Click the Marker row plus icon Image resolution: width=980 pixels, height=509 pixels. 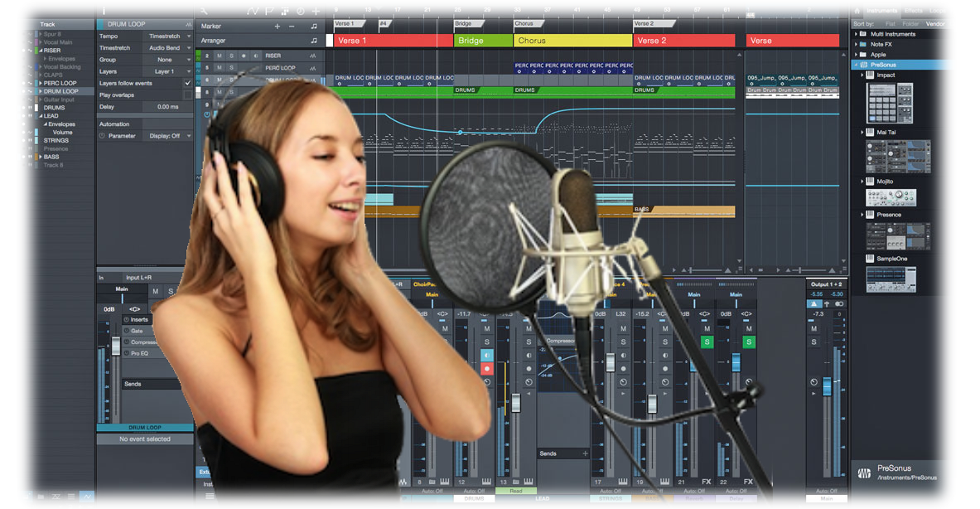[278, 27]
